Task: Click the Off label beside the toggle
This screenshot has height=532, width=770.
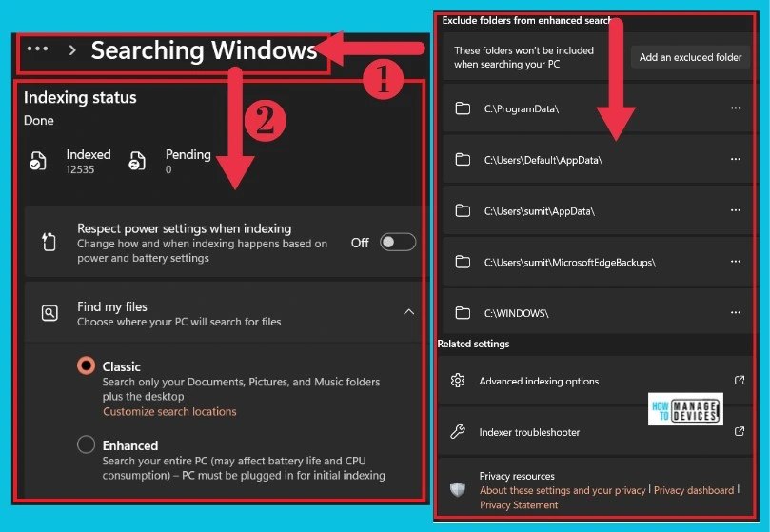Action: 360,243
